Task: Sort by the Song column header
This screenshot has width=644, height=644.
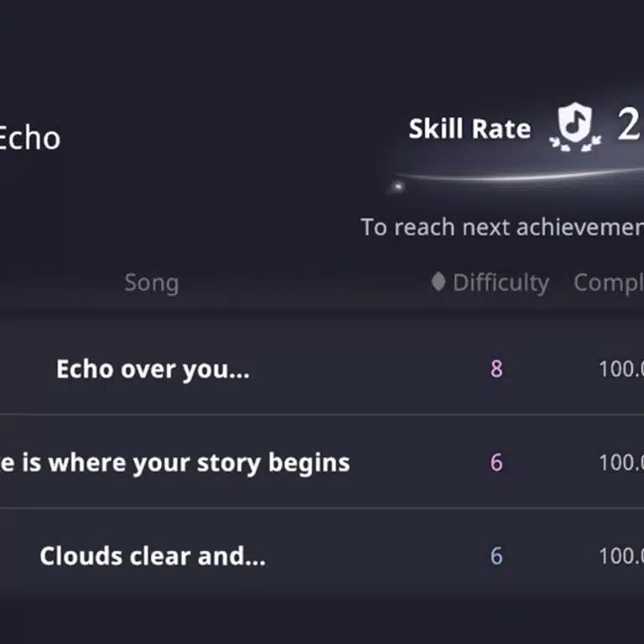Action: click(x=152, y=283)
